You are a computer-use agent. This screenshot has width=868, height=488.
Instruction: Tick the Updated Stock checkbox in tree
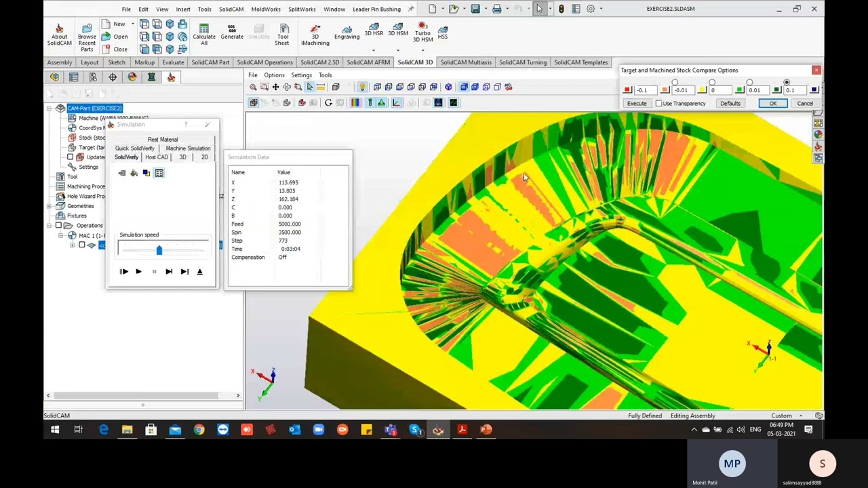tap(71, 157)
